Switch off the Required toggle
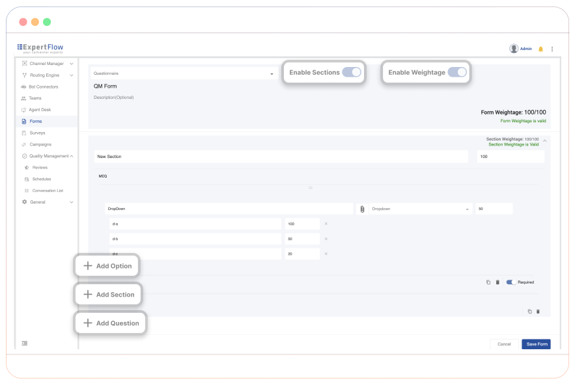588x385 pixels. pos(511,282)
